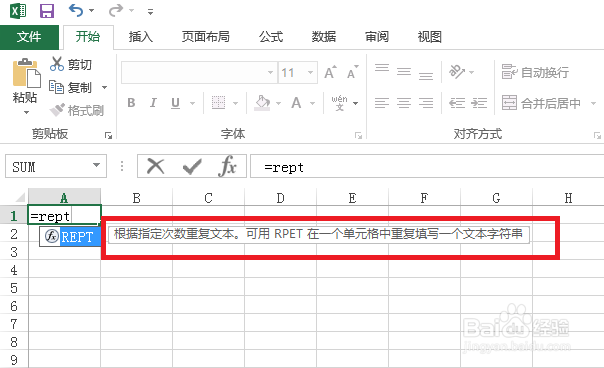Click the formula bar containing =rept
The width and height of the screenshot is (604, 368).
click(x=427, y=166)
